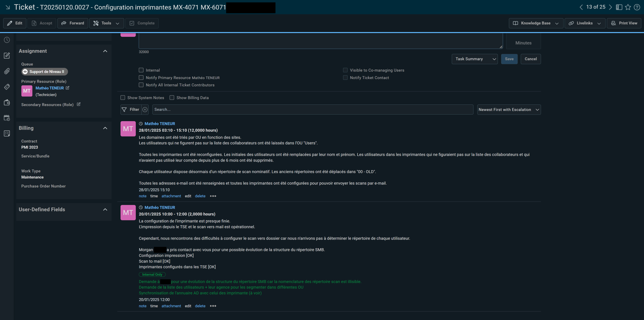Screen dimensions: 644x320
Task: Open the time entries clock icon in sidebar
Action: 7,40
